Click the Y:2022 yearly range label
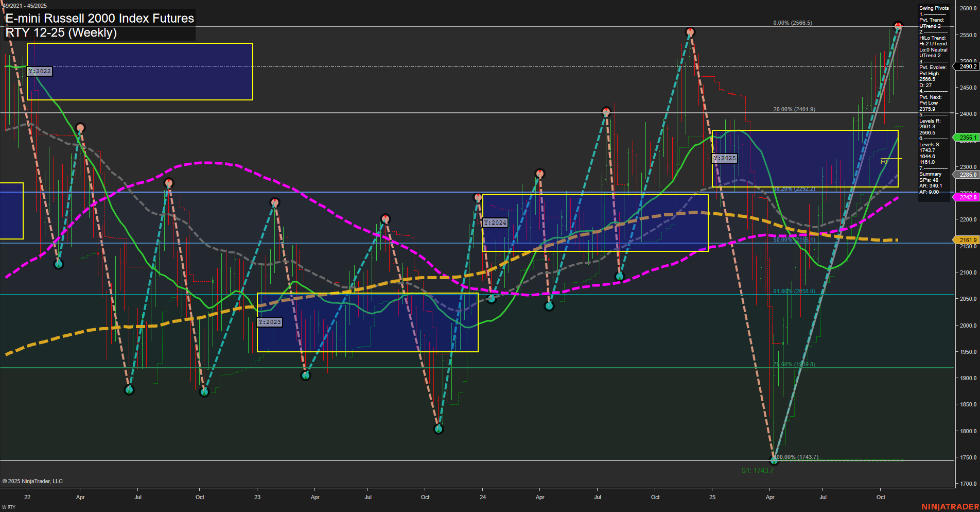 click(x=40, y=72)
